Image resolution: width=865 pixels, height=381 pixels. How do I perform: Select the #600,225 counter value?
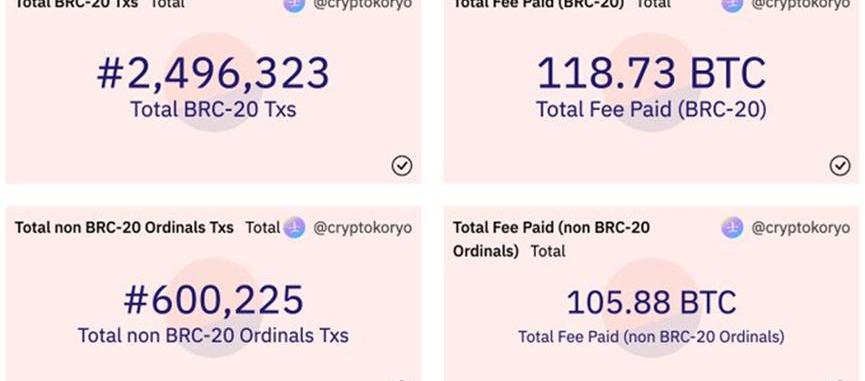click(213, 300)
